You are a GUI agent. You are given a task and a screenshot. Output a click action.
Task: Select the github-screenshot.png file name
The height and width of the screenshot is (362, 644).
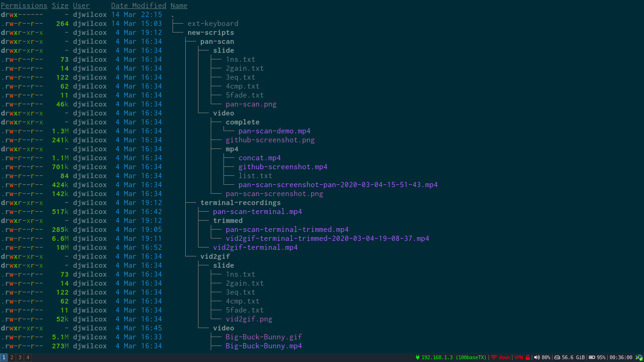[x=270, y=140]
